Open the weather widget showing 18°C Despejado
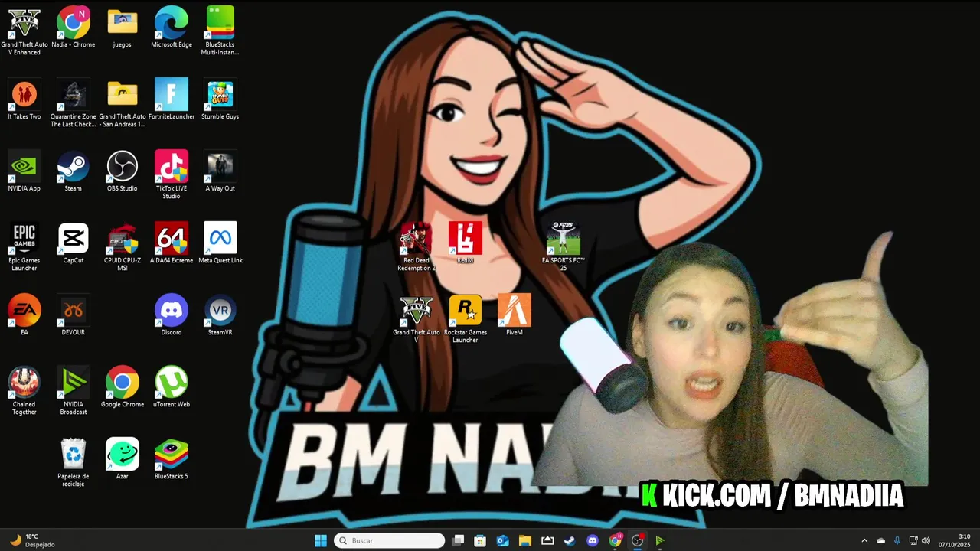980x551 pixels. click(33, 540)
